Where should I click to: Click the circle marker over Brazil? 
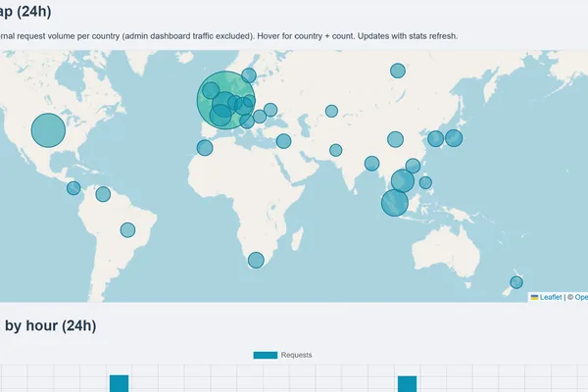pos(127,229)
